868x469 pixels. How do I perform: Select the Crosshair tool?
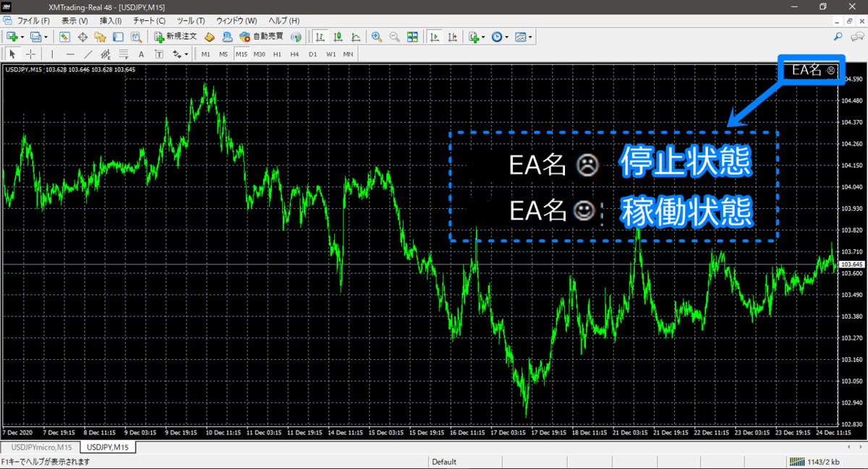[x=29, y=53]
